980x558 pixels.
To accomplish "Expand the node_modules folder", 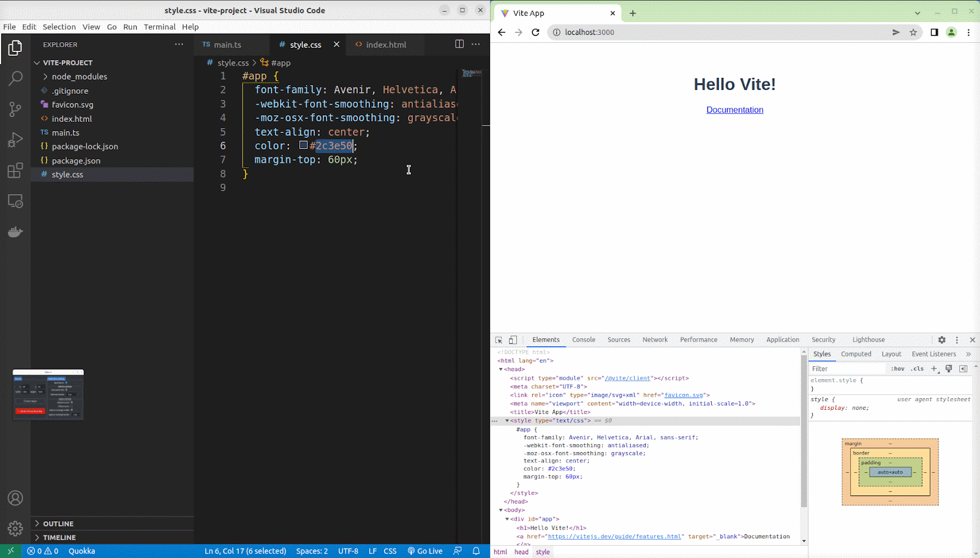I will (x=45, y=77).
